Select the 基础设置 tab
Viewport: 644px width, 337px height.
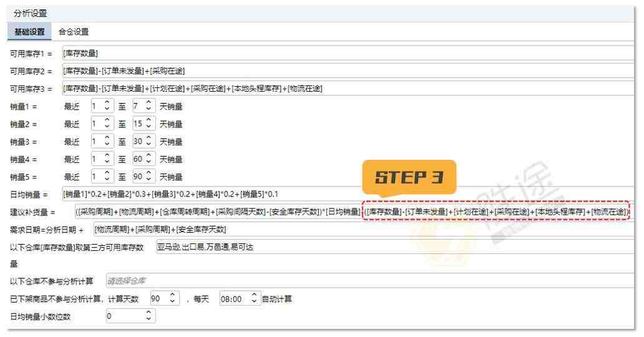pyautogui.click(x=29, y=31)
